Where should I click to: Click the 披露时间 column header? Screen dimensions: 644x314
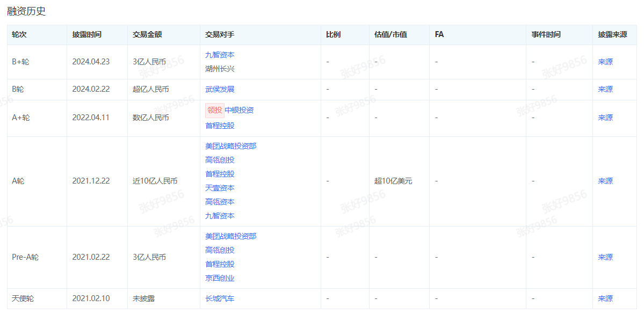point(86,35)
